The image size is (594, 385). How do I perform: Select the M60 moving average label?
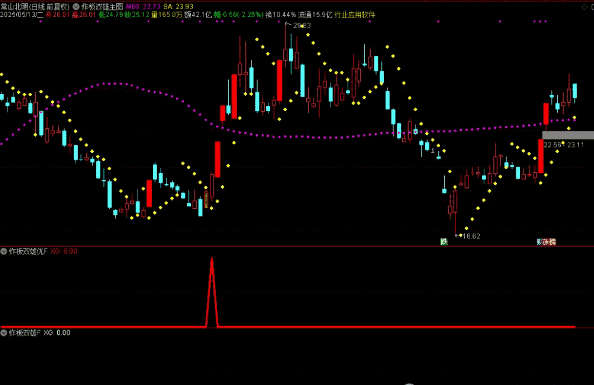[x=143, y=6]
